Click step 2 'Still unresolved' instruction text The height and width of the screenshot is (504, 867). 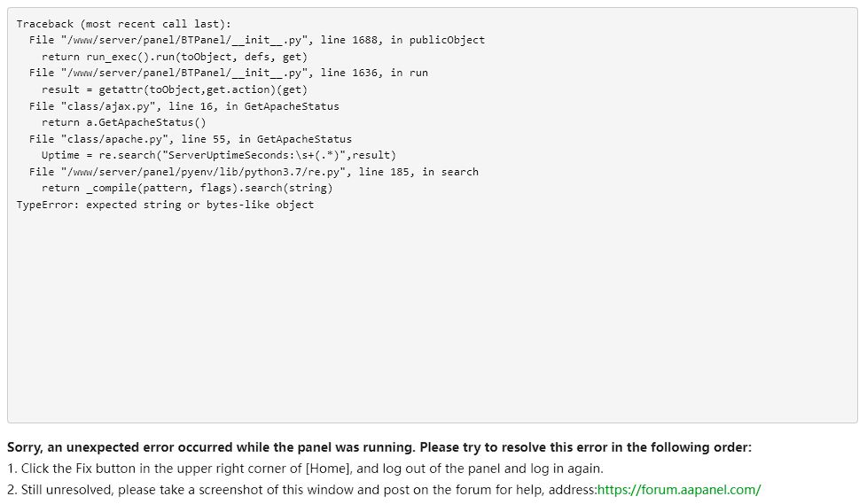(301, 489)
